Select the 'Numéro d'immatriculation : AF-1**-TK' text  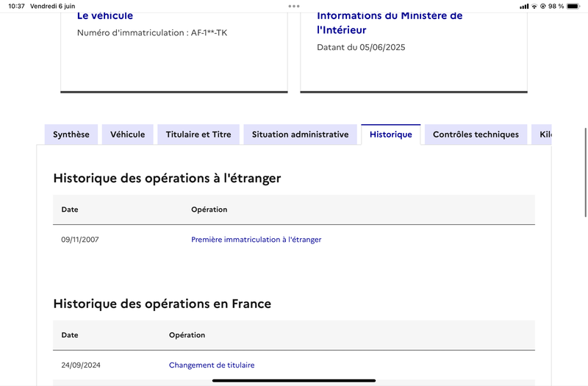pyautogui.click(x=152, y=32)
